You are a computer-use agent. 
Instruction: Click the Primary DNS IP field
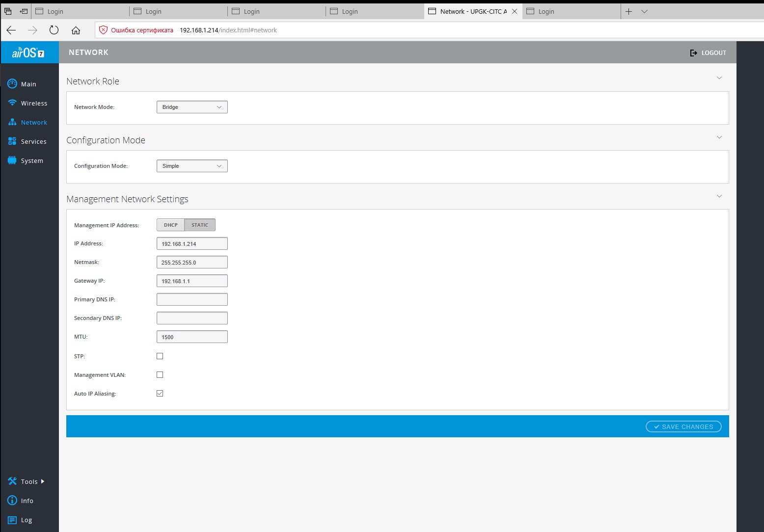[x=192, y=299]
